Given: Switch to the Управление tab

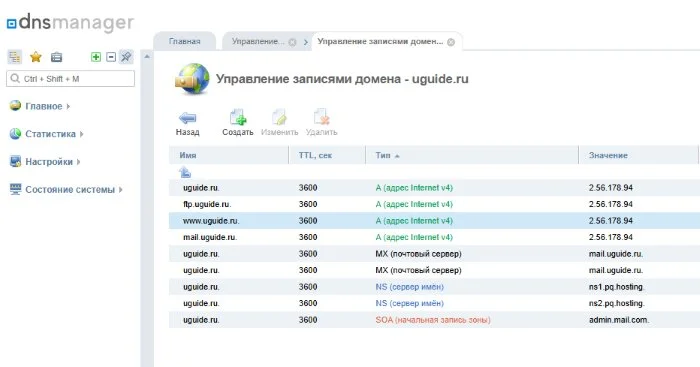Looking at the screenshot, I should click(258, 41).
